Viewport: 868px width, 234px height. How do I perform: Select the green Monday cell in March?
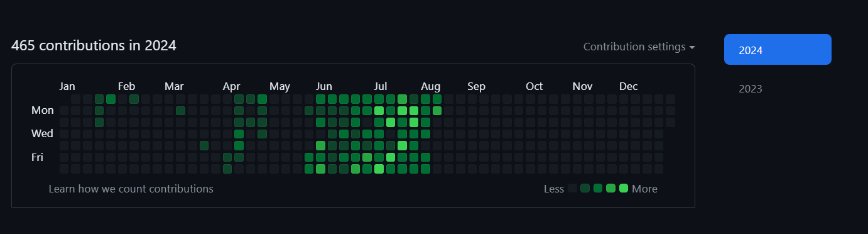pos(181,111)
